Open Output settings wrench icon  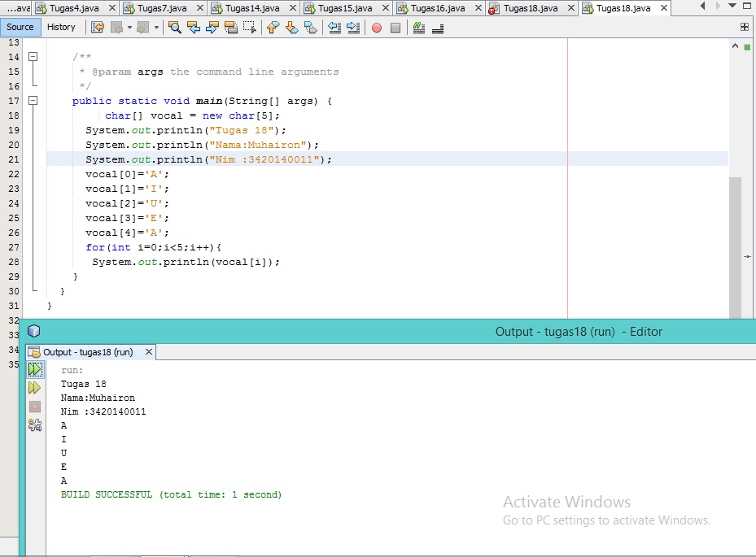pyautogui.click(x=35, y=425)
